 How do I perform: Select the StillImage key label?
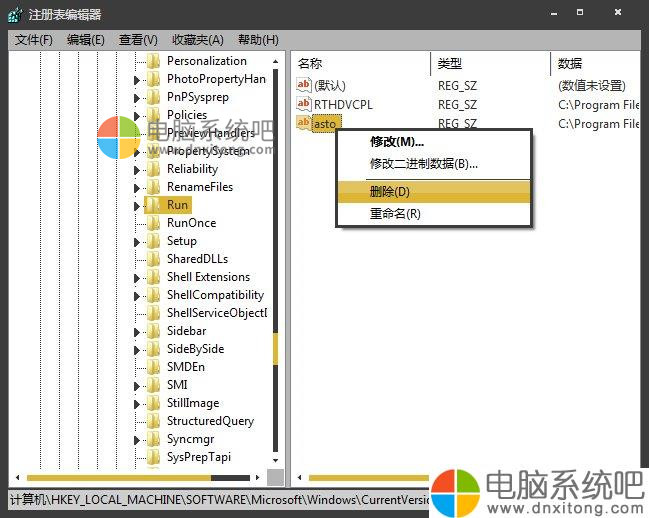click(x=193, y=403)
